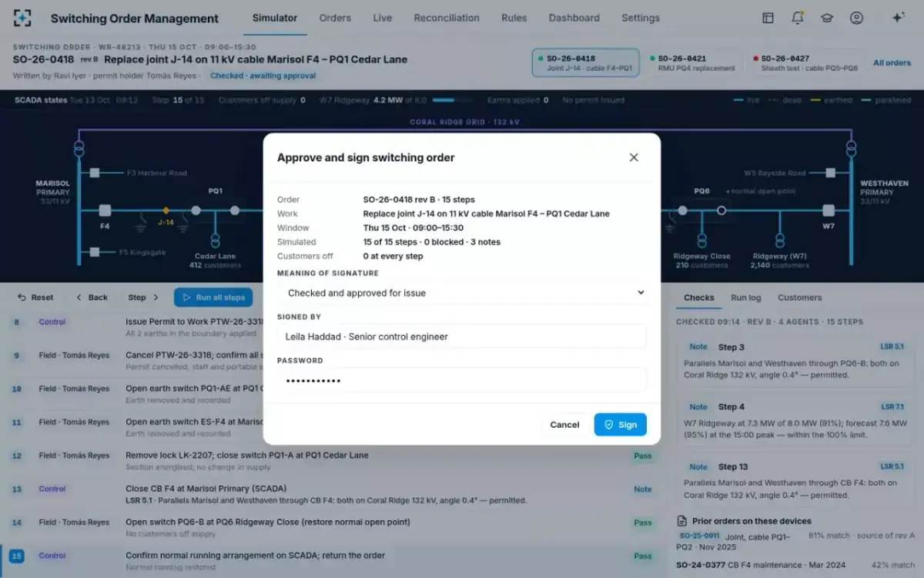
Task: Click the PQ6 normal open point switch
Action: tap(721, 210)
